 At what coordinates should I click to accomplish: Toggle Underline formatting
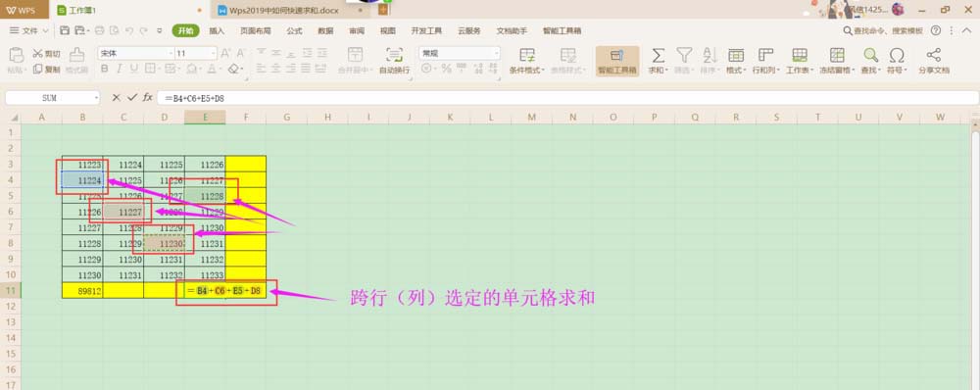coord(134,69)
